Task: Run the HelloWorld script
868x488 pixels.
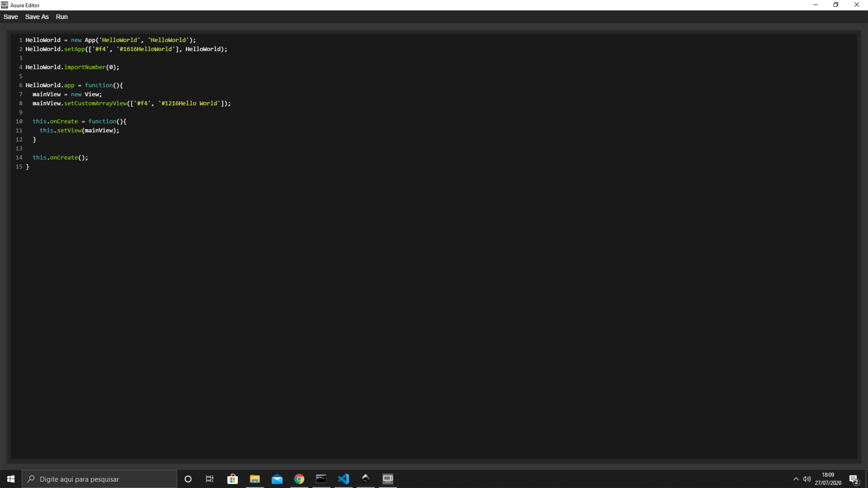Action: pos(62,17)
